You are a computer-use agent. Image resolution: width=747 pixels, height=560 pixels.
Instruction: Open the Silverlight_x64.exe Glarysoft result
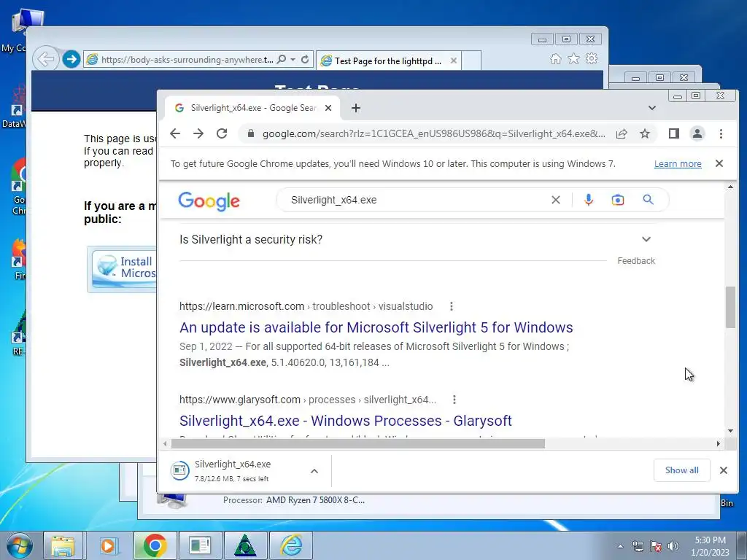point(345,421)
